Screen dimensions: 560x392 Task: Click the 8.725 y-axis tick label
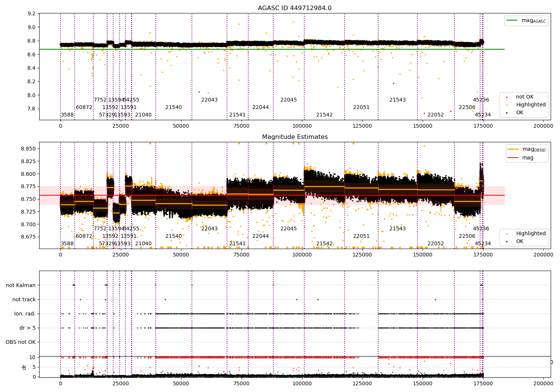(x=29, y=212)
